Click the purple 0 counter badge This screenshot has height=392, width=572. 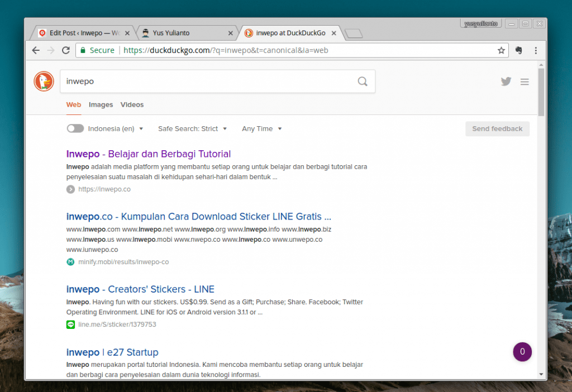click(x=522, y=352)
